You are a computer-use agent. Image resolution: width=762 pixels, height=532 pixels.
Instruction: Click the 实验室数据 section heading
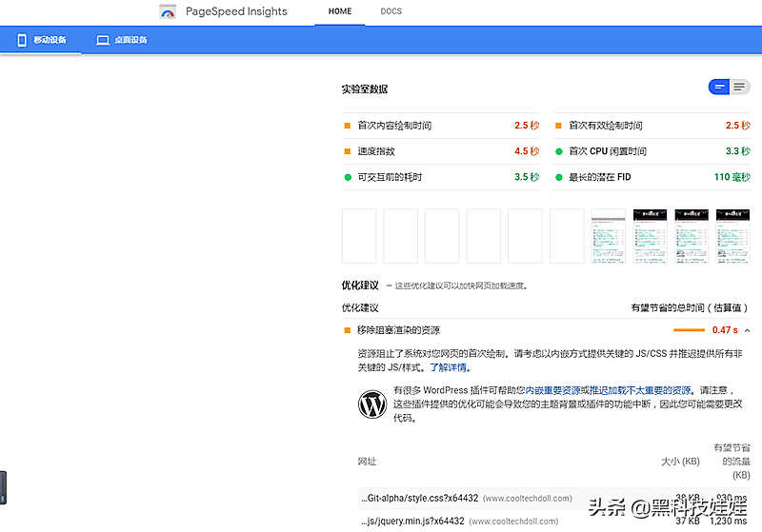point(365,89)
